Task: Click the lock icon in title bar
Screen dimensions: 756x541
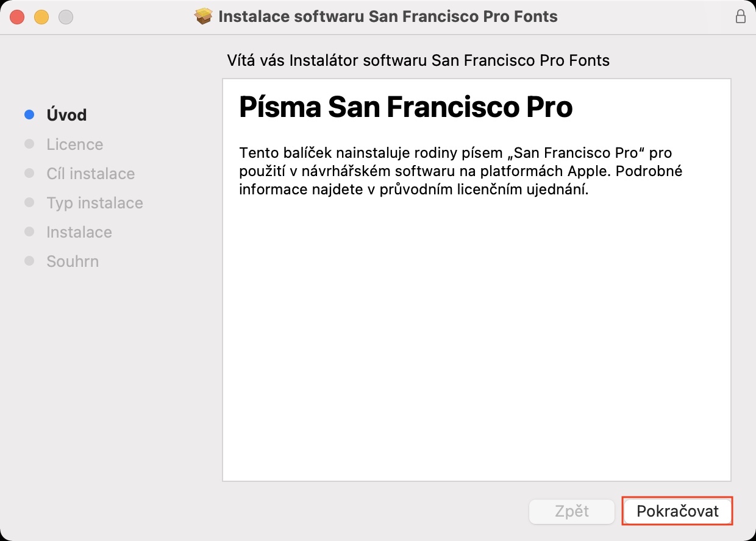Action: coord(741,16)
